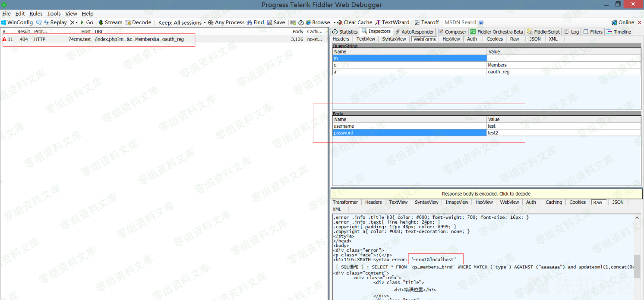Click the Clear Cache icon
644x300 pixels.
click(x=340, y=22)
